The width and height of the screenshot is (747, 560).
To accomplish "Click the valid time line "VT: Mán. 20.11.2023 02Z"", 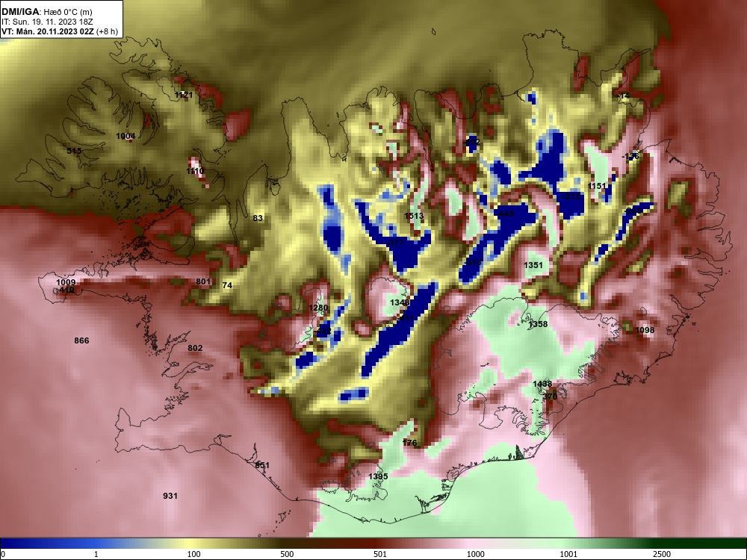I will pos(47,32).
